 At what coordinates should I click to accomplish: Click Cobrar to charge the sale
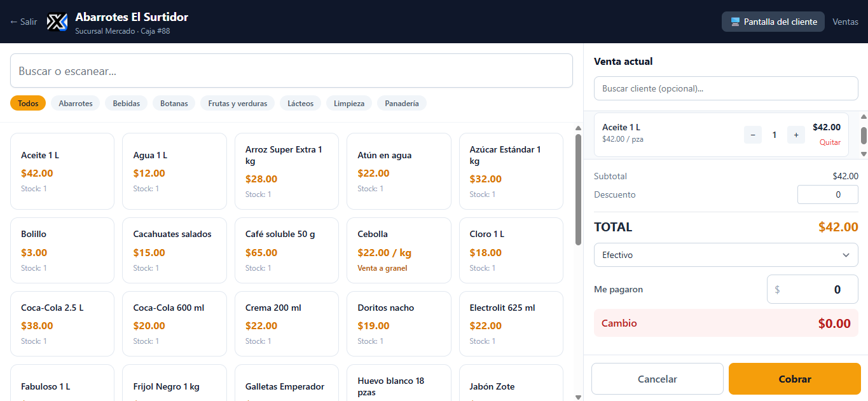[x=795, y=379]
